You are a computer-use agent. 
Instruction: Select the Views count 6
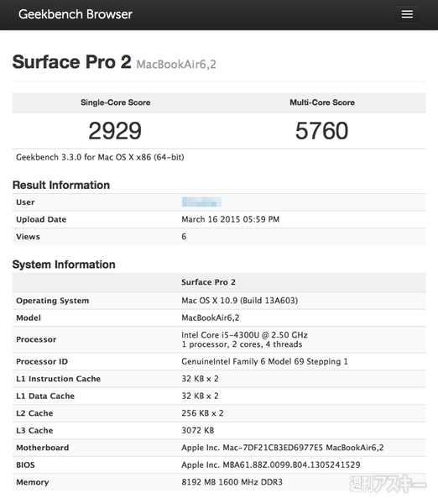point(184,237)
